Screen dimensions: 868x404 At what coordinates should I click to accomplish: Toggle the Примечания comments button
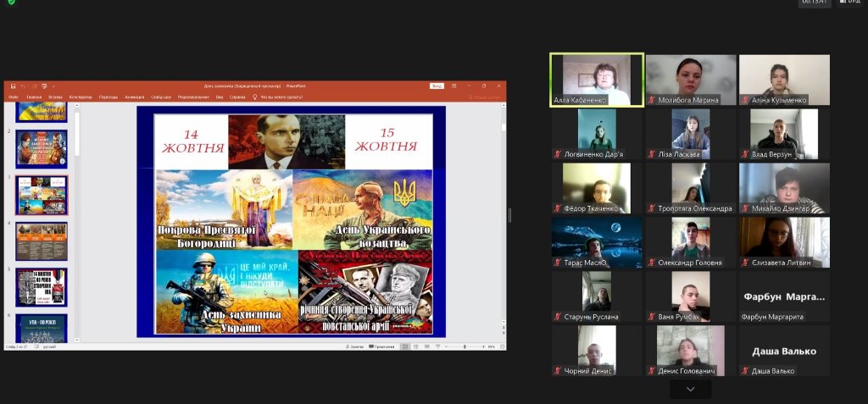(x=382, y=346)
